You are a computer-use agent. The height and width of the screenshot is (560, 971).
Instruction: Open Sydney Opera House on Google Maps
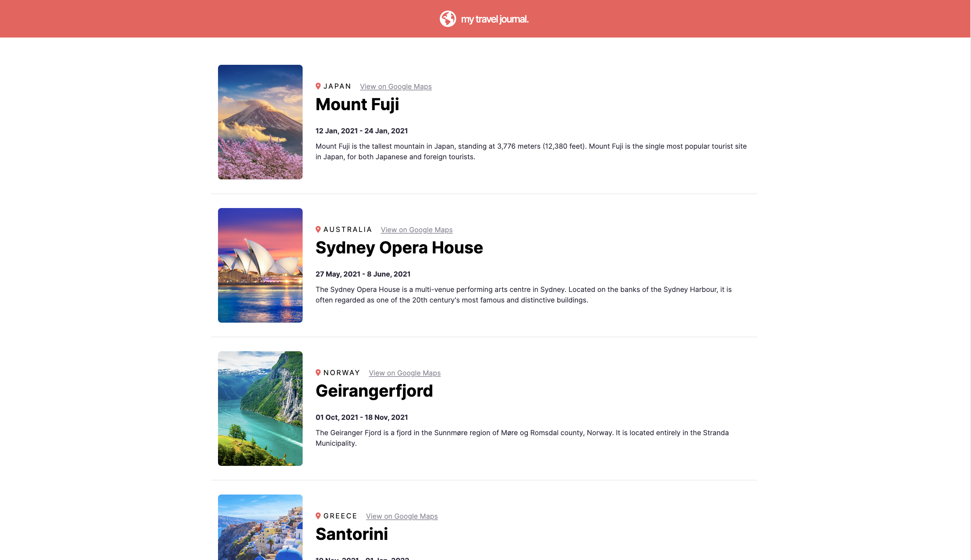[x=416, y=230]
